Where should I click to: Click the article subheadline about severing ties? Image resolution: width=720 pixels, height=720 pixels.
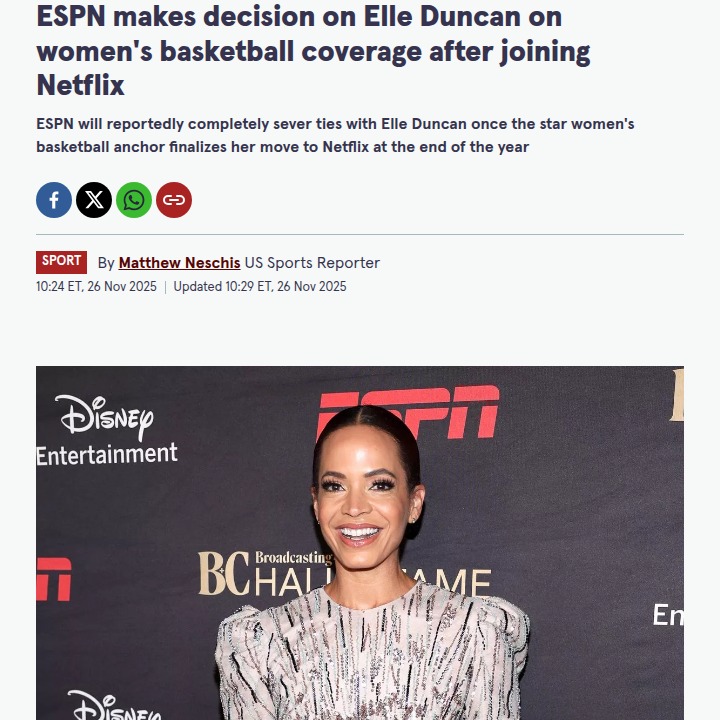335,135
